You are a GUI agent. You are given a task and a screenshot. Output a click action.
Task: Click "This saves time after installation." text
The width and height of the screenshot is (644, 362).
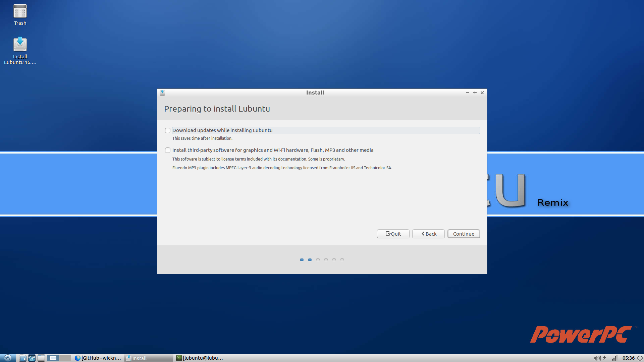(x=202, y=138)
